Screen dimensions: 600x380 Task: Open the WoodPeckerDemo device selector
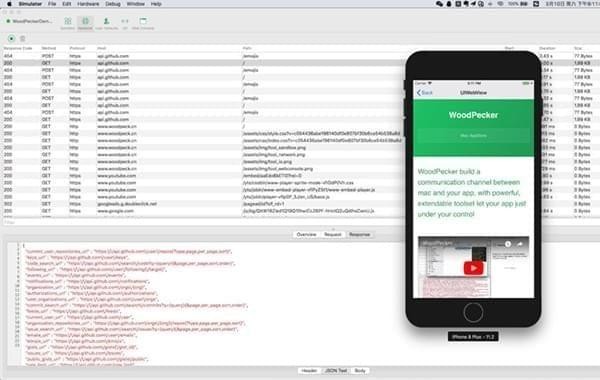[x=29, y=21]
